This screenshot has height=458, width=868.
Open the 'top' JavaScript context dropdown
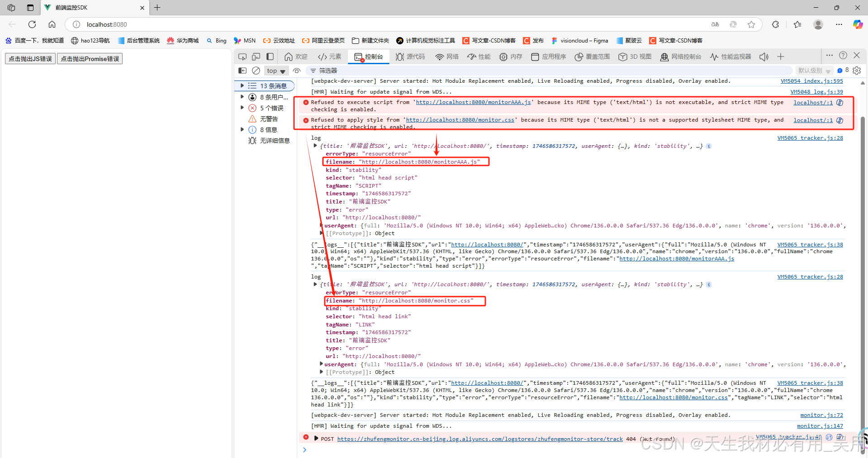tap(276, 71)
